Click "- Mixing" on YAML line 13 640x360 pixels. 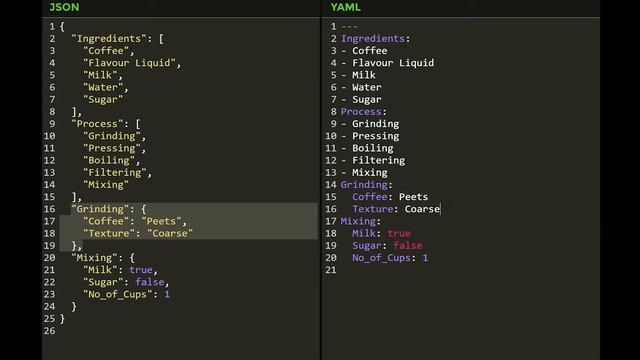(364, 173)
